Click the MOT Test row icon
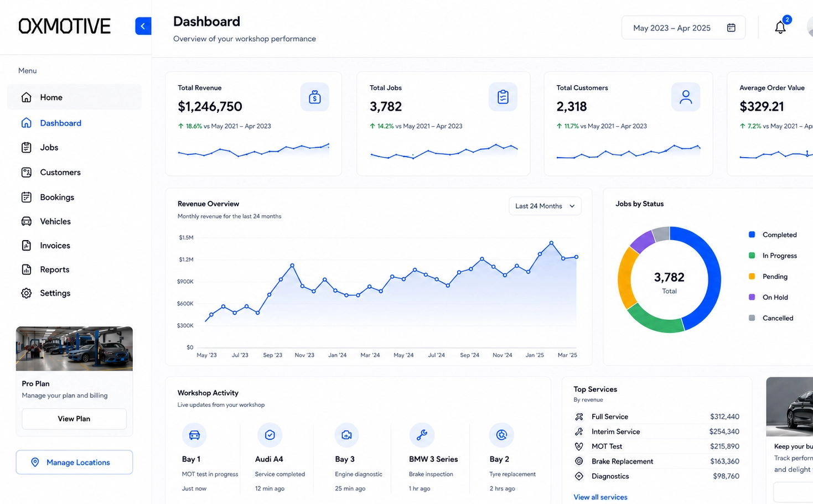This screenshot has width=813, height=504. 579,446
